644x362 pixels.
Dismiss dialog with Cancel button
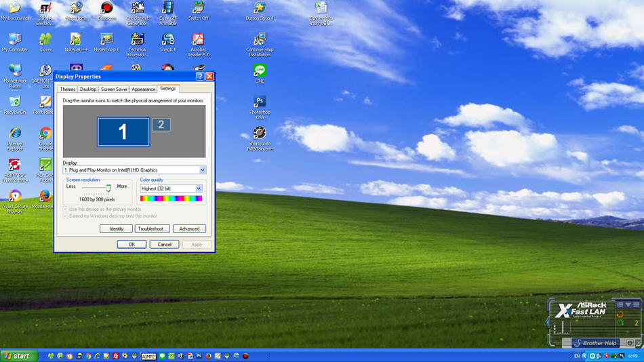click(164, 245)
